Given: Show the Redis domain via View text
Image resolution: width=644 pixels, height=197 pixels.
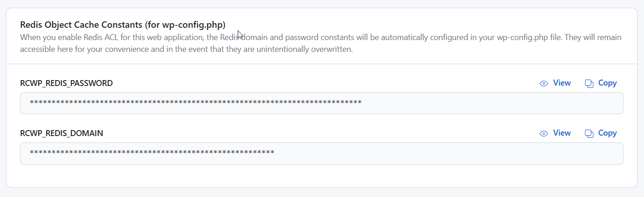Looking at the screenshot, I should (562, 133).
